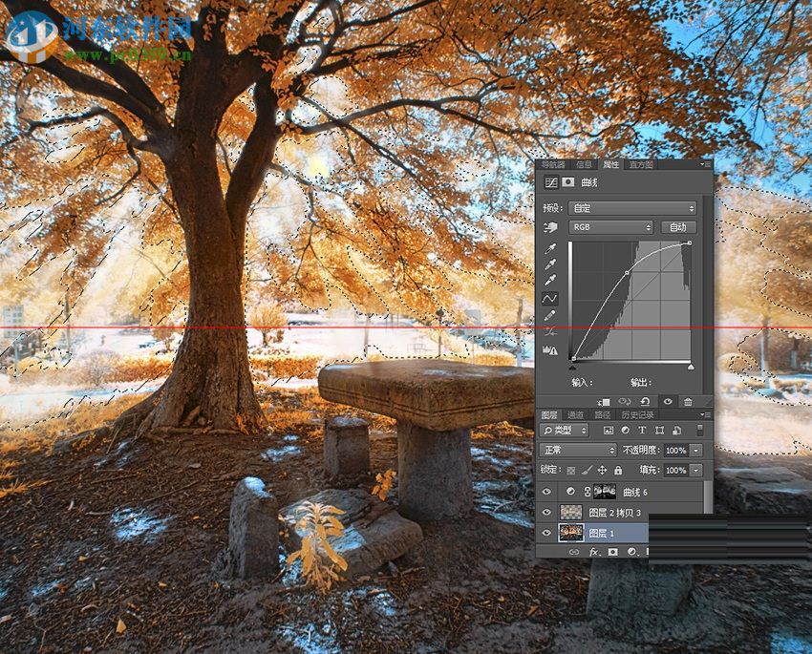Open the fx layer style menu
812x654 pixels.
[594, 552]
